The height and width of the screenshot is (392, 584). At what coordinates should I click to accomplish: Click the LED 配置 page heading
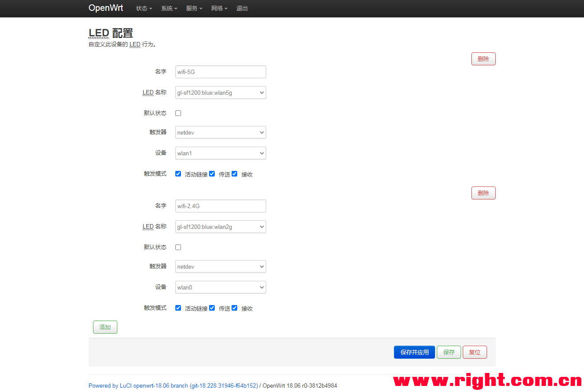pos(111,33)
